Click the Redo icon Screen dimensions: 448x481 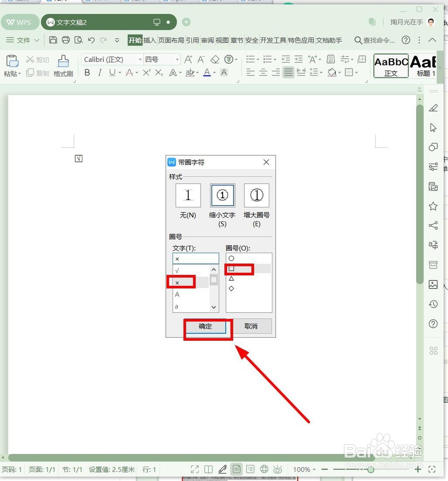[x=104, y=40]
